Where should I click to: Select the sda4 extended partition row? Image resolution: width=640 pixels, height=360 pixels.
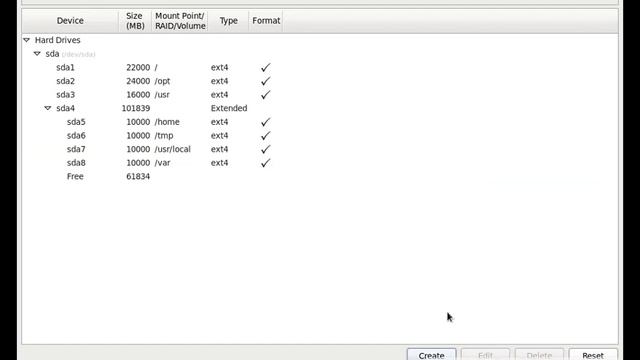320,108
